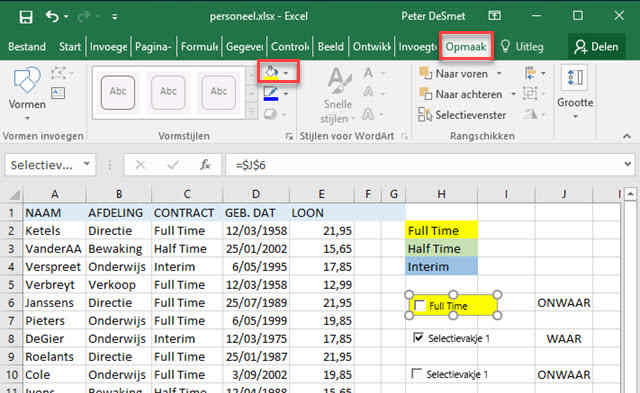Collapse the ribbon with the chevron
Viewport: 640px width, 393px height.
[x=627, y=136]
